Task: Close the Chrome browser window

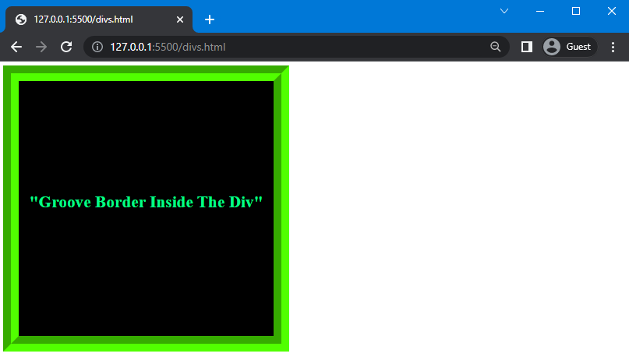Action: [x=612, y=11]
